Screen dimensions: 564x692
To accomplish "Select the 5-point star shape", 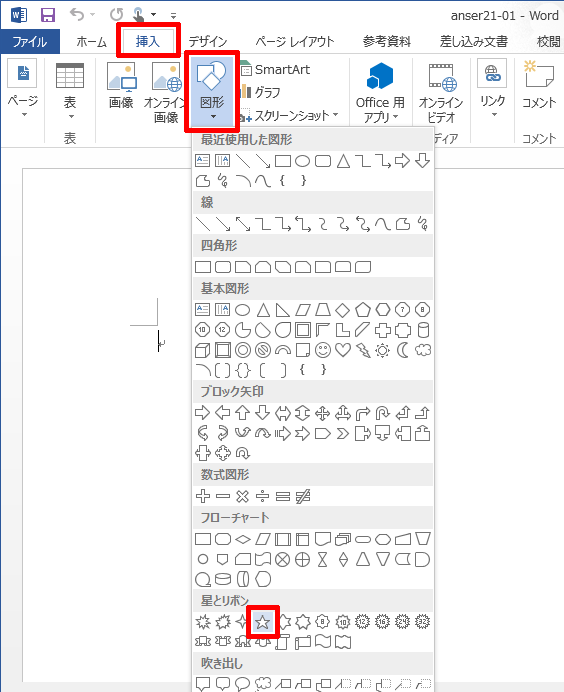I will pyautogui.click(x=263, y=622).
